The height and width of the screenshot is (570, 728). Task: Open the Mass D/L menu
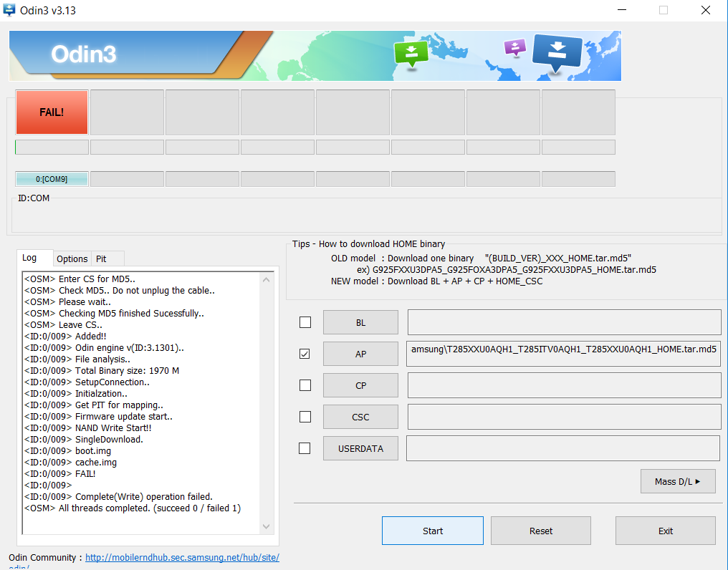677,481
